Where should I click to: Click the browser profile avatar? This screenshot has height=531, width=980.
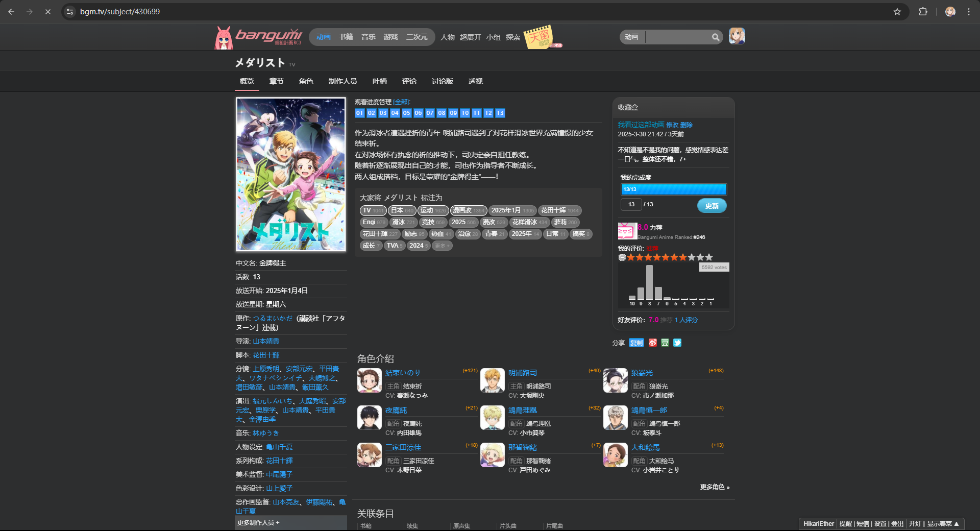pyautogui.click(x=950, y=11)
